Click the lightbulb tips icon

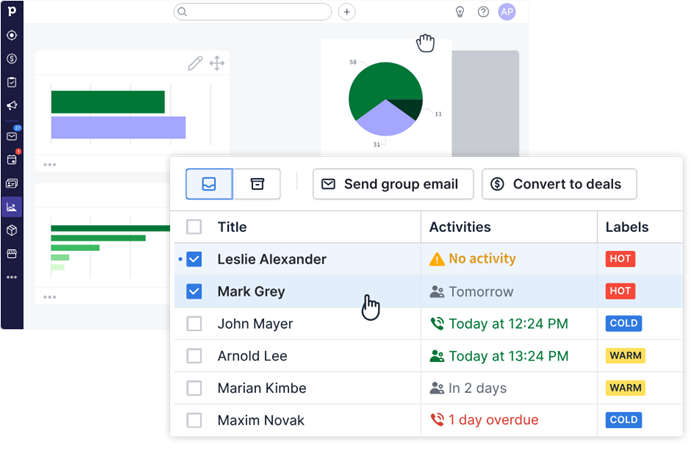coord(460,12)
